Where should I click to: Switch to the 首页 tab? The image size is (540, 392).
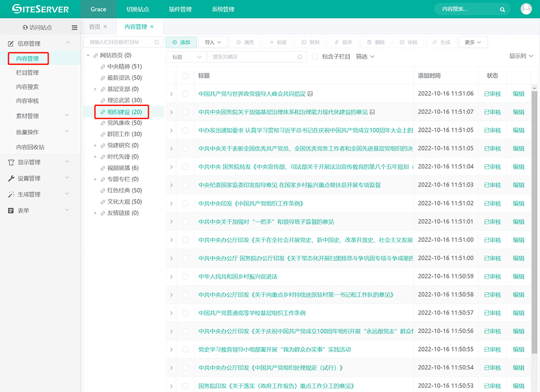pos(95,26)
